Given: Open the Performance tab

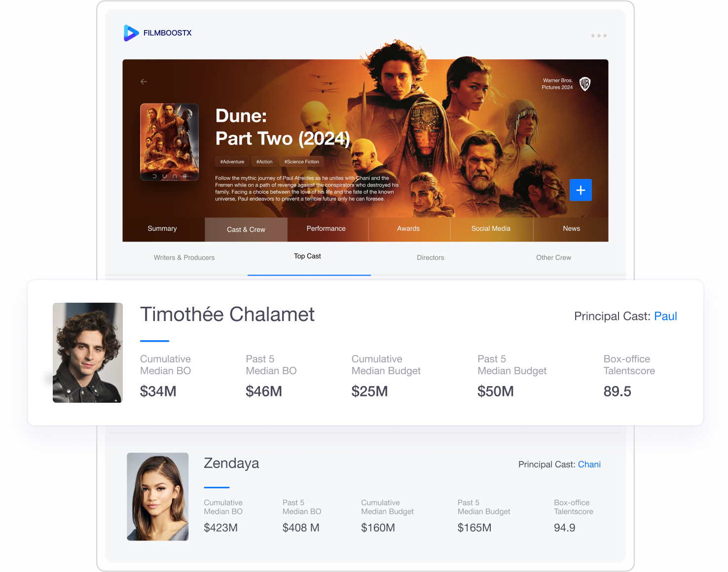Looking at the screenshot, I should (x=326, y=229).
